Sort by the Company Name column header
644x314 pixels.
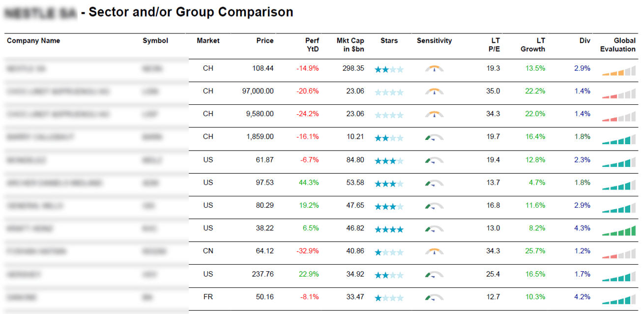pos(33,41)
